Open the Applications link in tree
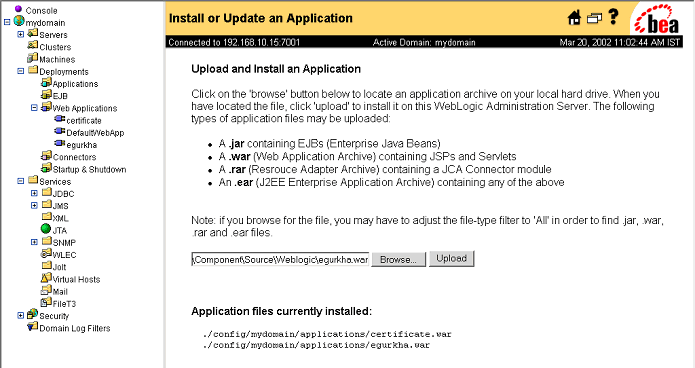 (x=75, y=84)
